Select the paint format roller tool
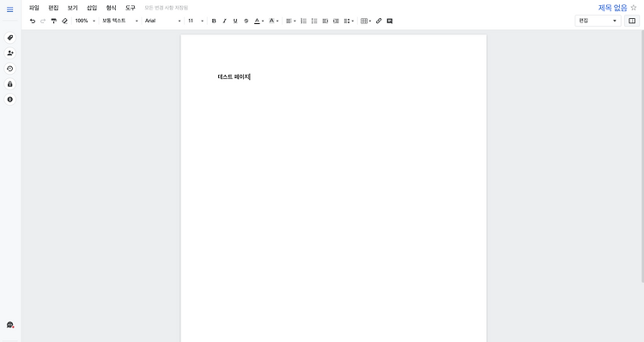 tap(54, 21)
